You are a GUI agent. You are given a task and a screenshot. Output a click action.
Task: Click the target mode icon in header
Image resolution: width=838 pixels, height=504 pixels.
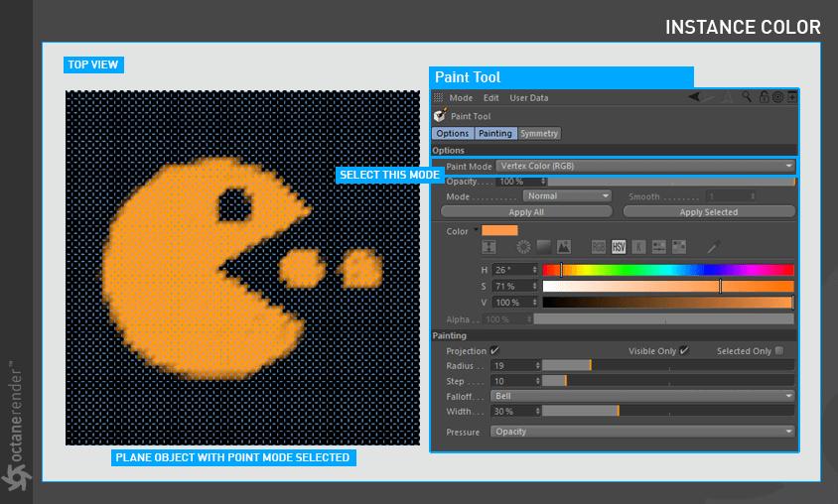pyautogui.click(x=778, y=96)
